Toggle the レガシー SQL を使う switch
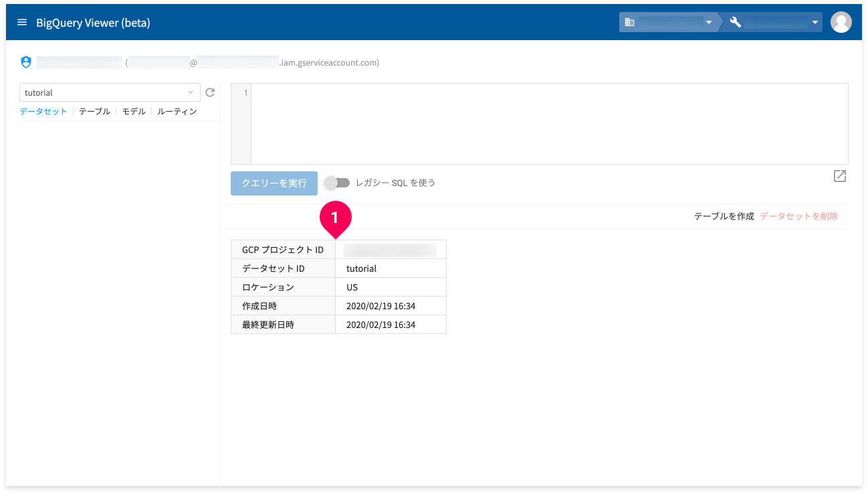This screenshot has width=868, height=494. click(337, 183)
